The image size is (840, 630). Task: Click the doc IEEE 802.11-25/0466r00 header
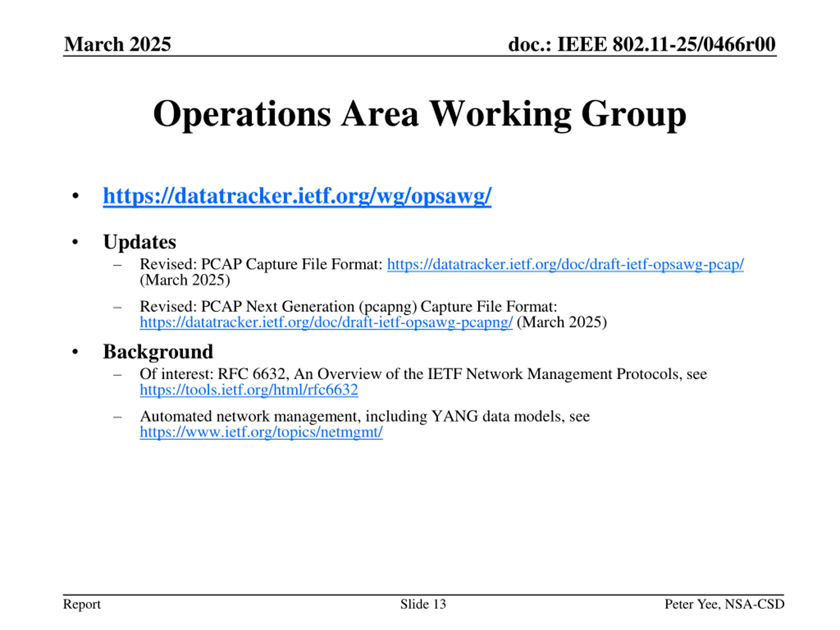pos(641,44)
